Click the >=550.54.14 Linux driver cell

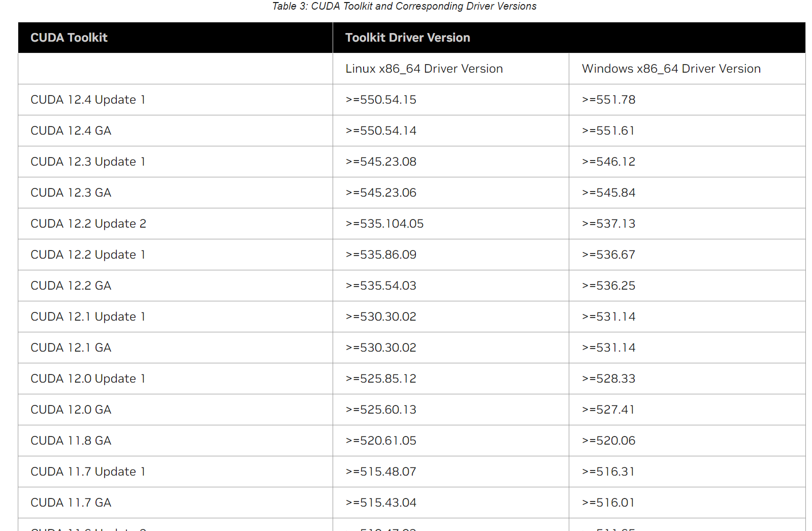381,131
